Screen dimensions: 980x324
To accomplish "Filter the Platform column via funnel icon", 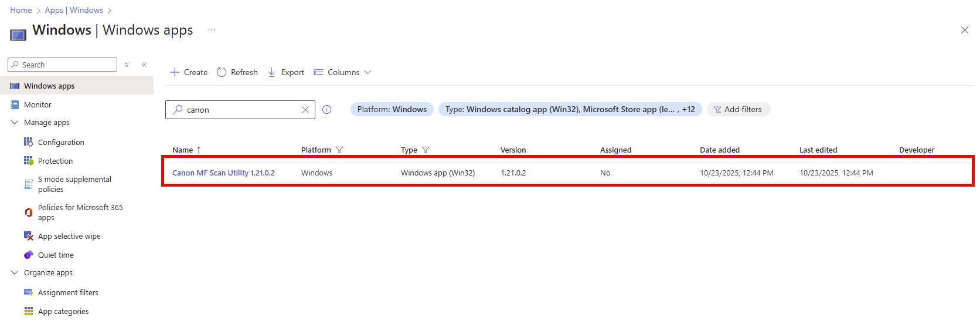I will [339, 150].
